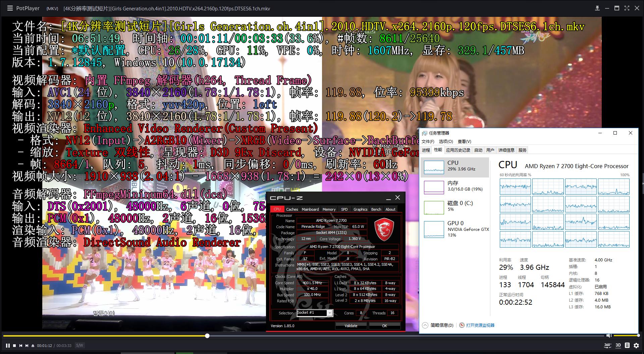Open PotPlayer settings gear

click(636, 345)
